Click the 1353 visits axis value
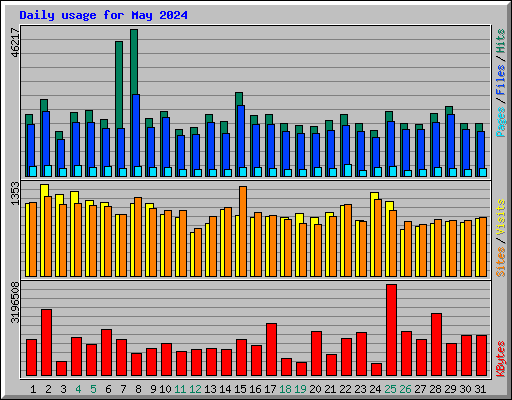Viewport: 512px width, 400px height. (x=15, y=193)
